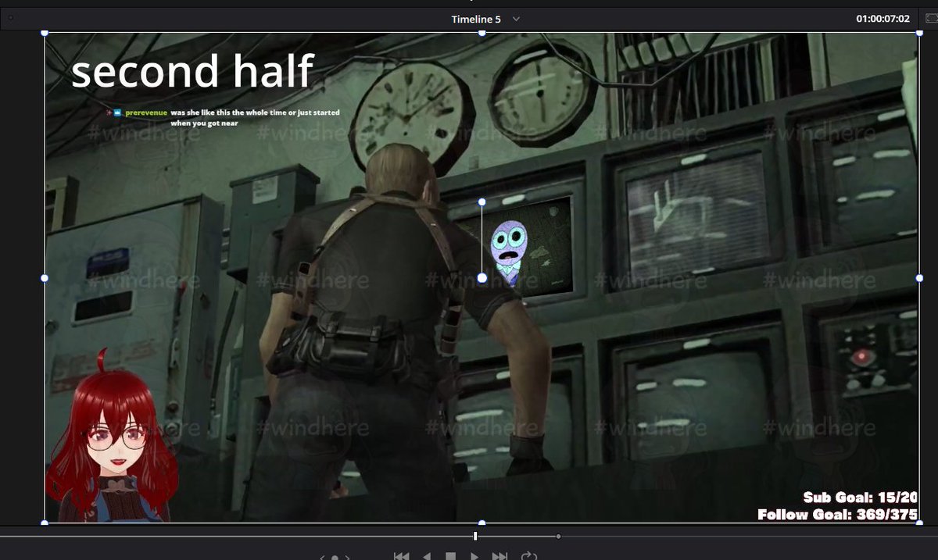
Task: Play the timeline forward
Action: click(474, 556)
